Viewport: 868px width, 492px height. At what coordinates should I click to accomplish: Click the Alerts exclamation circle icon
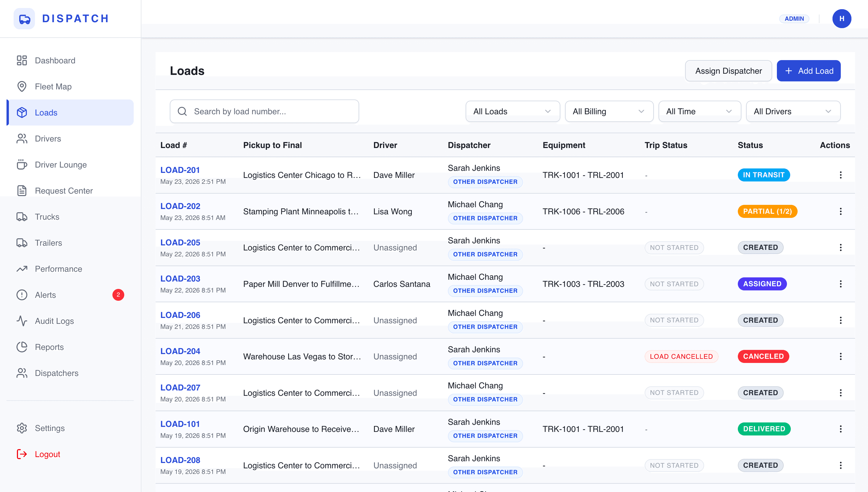pyautogui.click(x=22, y=295)
